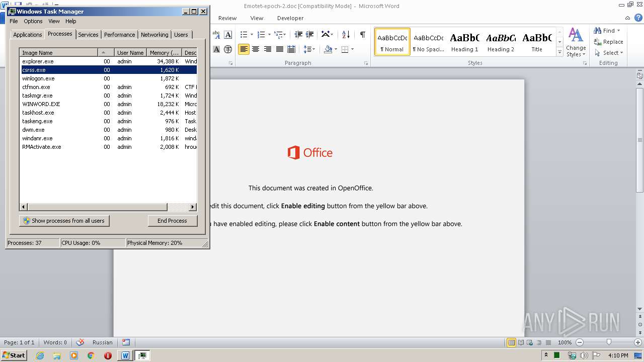Switch to the View ribbon tab

(x=257, y=18)
